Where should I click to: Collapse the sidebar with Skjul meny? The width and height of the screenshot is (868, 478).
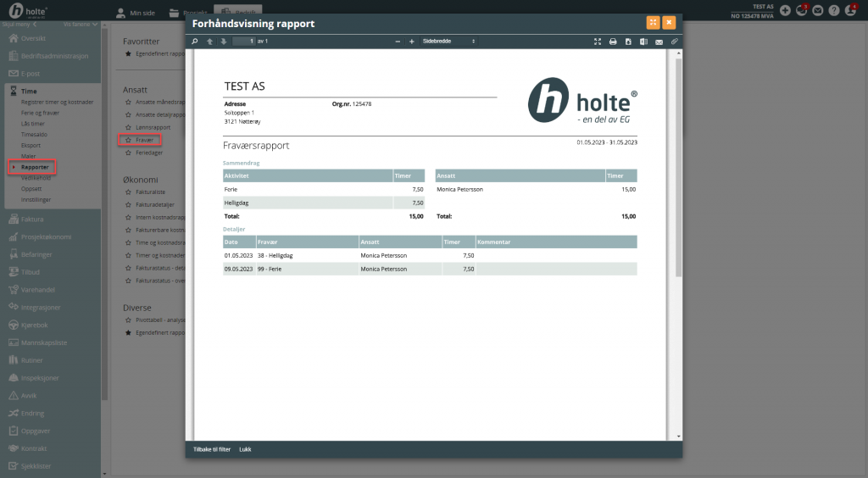point(19,25)
